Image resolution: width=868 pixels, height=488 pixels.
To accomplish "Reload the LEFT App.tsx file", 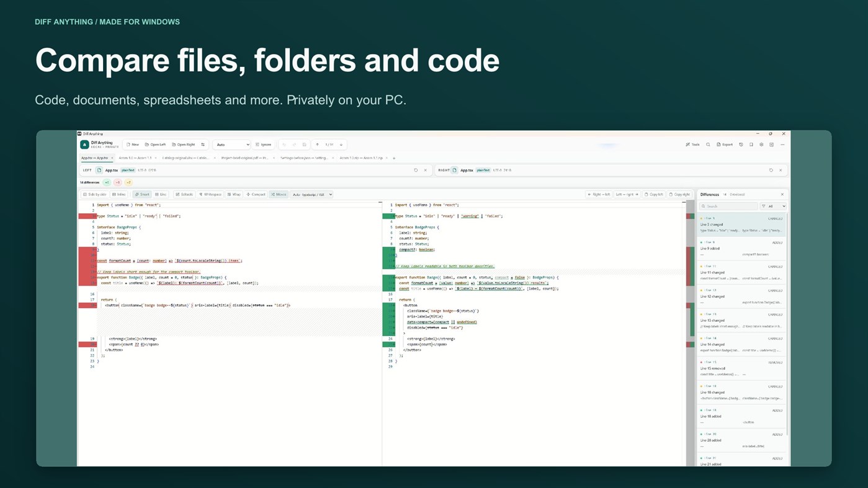I will coord(416,170).
